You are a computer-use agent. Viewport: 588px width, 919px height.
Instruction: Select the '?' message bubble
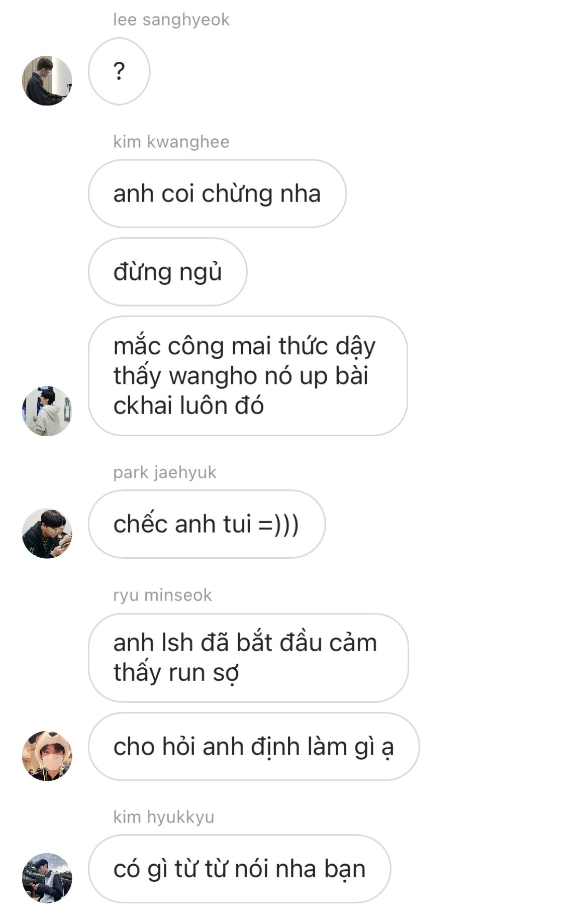pyautogui.click(x=119, y=71)
